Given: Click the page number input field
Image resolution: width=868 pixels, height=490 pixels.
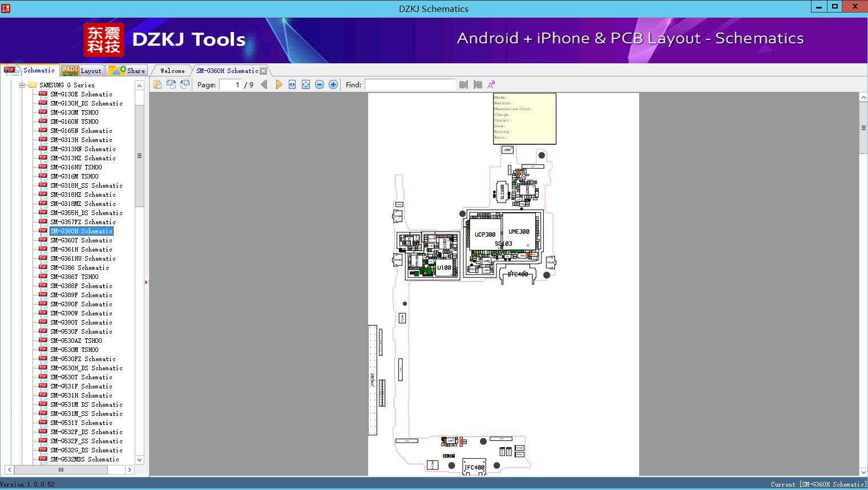Looking at the screenshot, I should tap(231, 84).
